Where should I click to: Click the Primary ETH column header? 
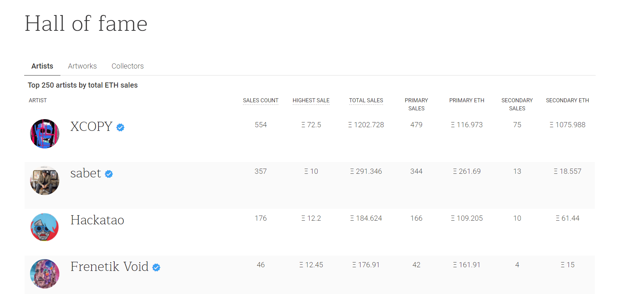coord(467,100)
